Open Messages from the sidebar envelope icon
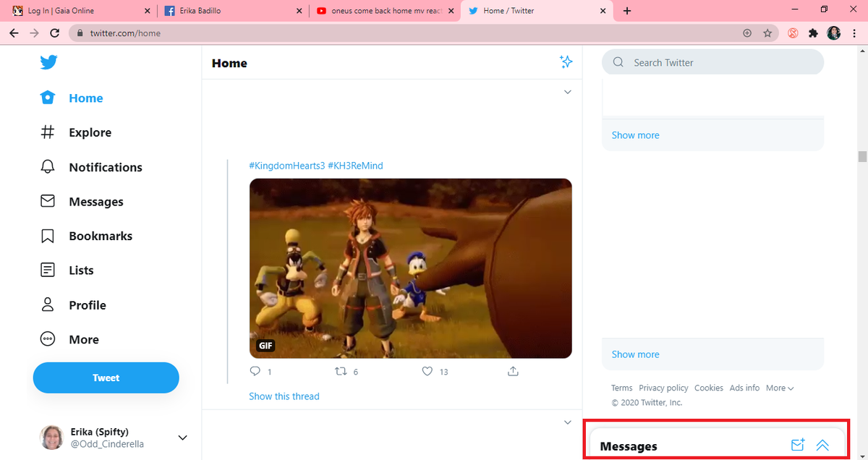The height and width of the screenshot is (460, 868). (x=47, y=201)
